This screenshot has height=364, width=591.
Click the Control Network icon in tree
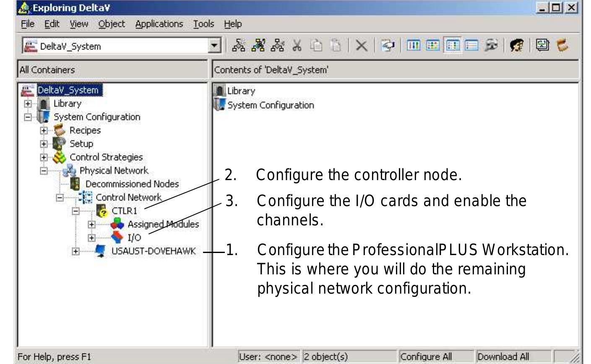point(86,197)
